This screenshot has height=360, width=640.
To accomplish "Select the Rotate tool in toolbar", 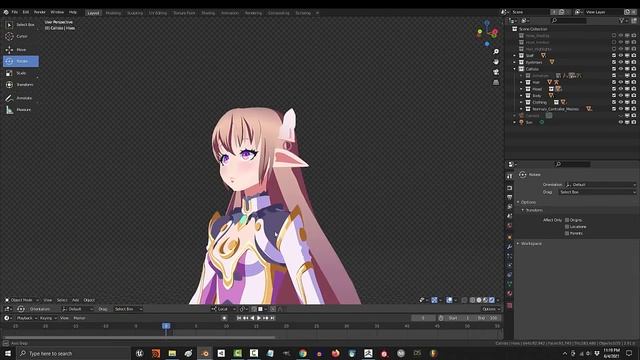I will click(x=20, y=61).
